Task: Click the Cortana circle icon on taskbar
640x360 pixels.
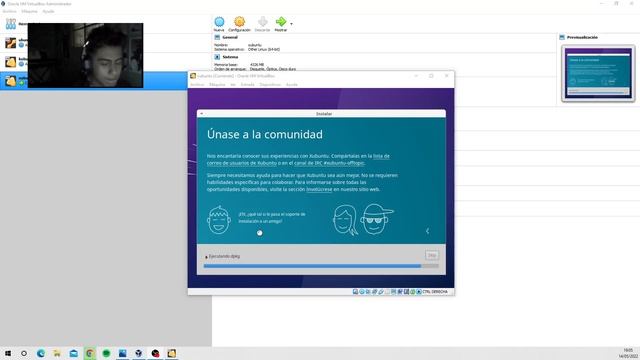Action: pyautogui.click(x=24, y=353)
